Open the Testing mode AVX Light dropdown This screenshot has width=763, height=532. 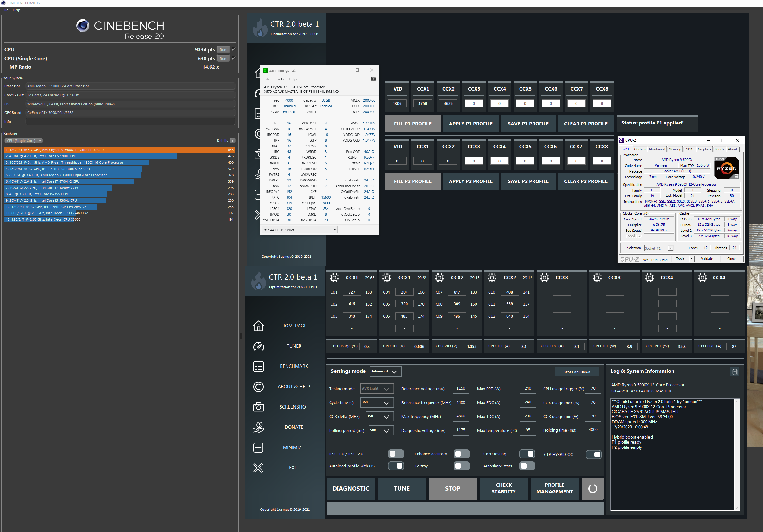(377, 389)
